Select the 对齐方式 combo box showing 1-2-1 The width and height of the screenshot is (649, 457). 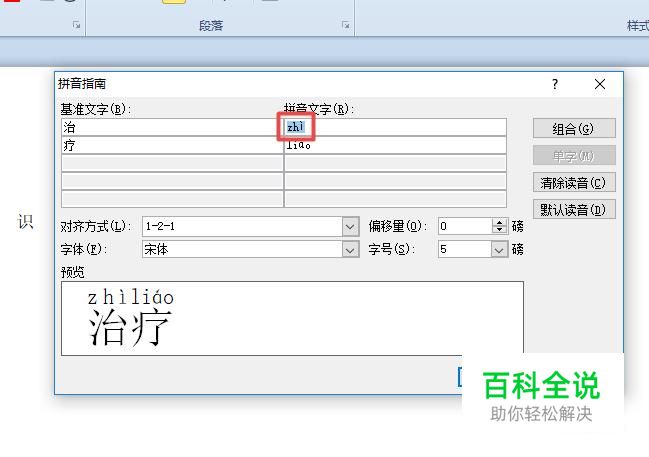(x=250, y=226)
